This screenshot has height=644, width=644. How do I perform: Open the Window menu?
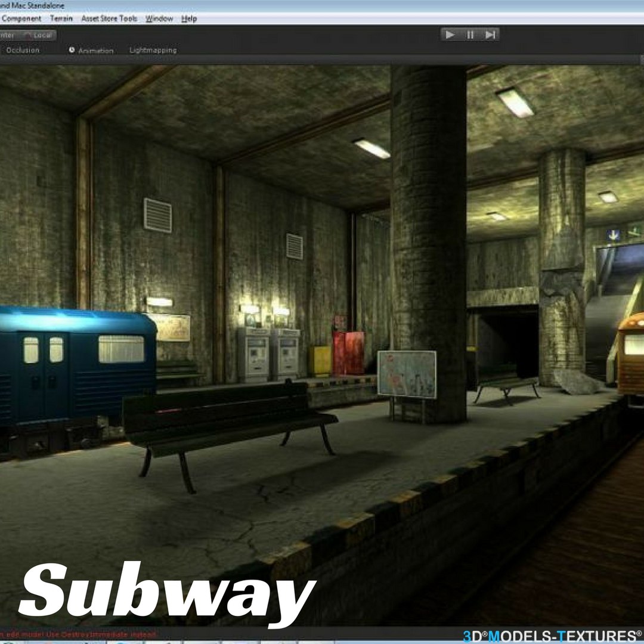[x=159, y=19]
